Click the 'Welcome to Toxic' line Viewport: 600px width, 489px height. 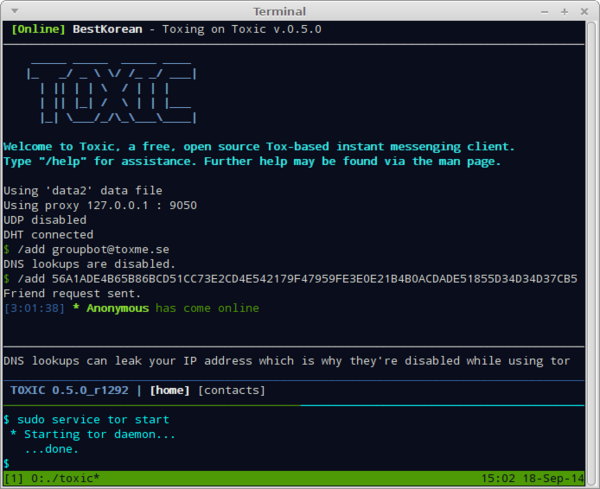click(x=259, y=147)
